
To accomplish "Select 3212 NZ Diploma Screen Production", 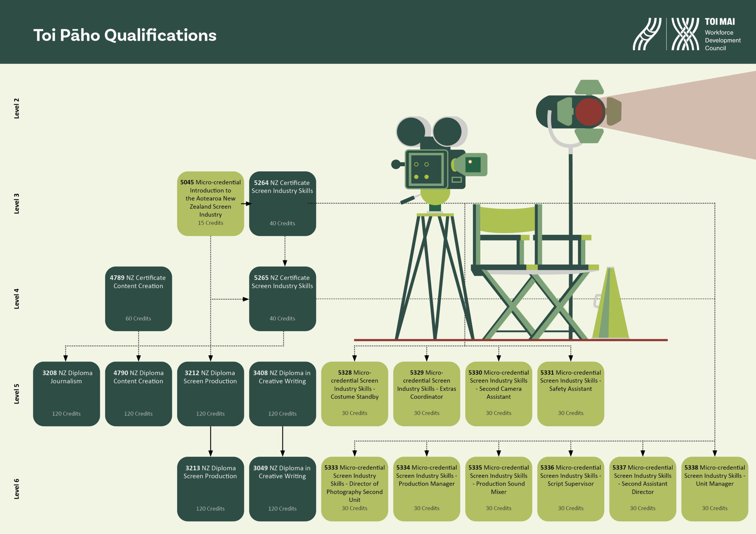I will tap(210, 394).
